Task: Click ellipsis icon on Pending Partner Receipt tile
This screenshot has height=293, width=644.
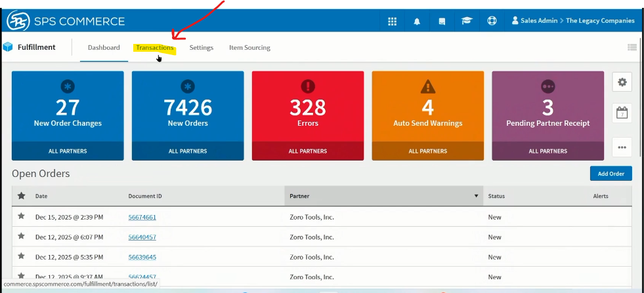Action: (x=548, y=86)
